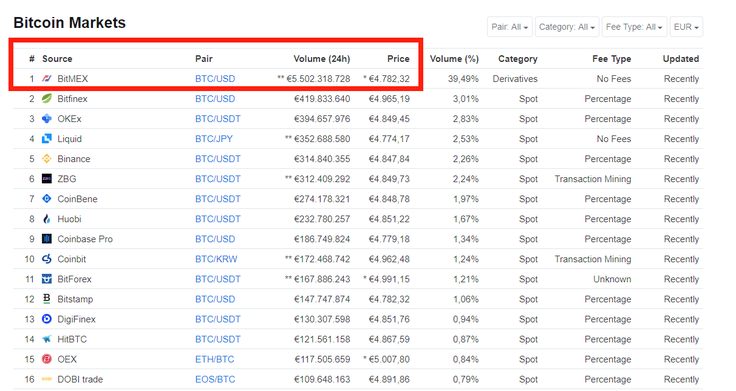Select the BitMEX source name
Image resolution: width=736 pixels, height=391 pixels.
(x=72, y=78)
